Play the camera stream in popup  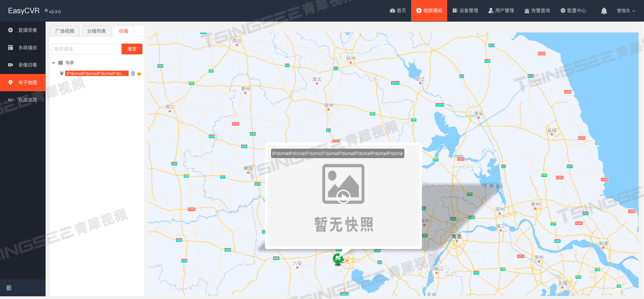(343, 197)
